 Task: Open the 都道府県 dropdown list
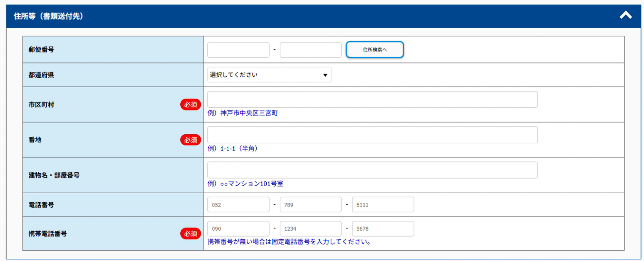(269, 74)
